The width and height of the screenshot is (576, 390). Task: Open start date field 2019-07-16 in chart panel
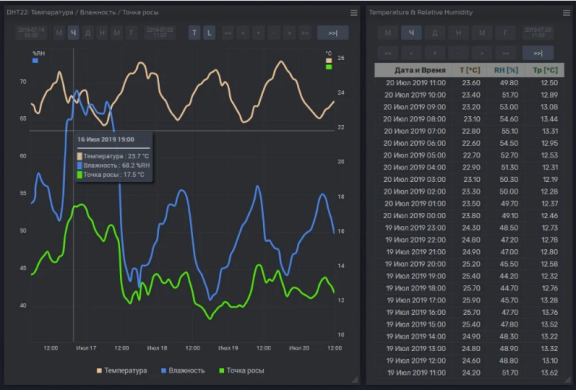coord(31,33)
